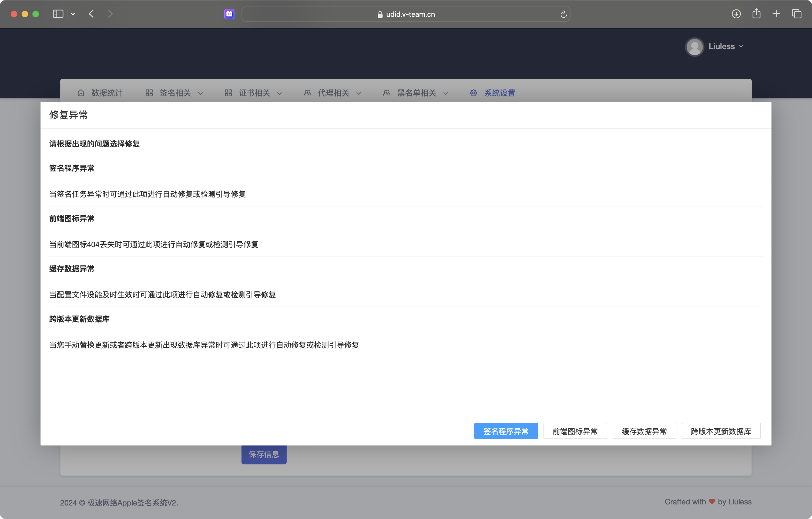The height and width of the screenshot is (519, 812).
Task: Open a new tab with plus icon
Action: tap(776, 14)
